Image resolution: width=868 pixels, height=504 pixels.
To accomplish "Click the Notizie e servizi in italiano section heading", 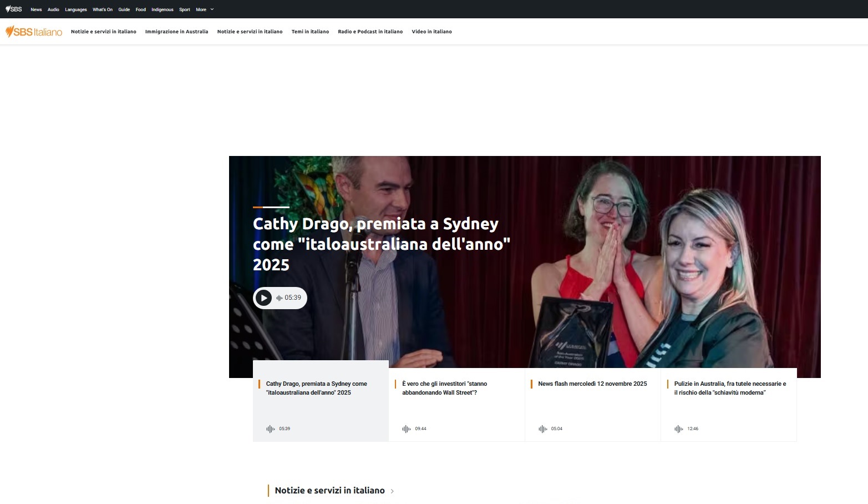I will (329, 491).
